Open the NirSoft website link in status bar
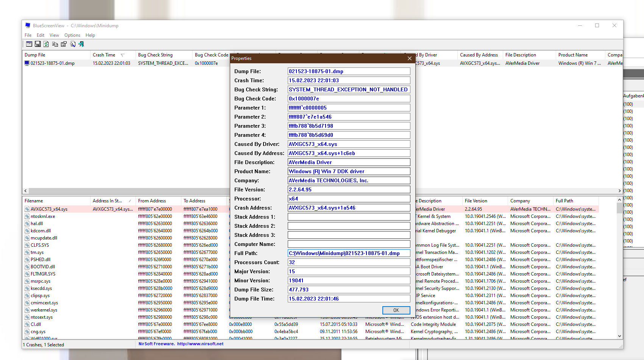Screen dimensions: 644x360 (200, 344)
